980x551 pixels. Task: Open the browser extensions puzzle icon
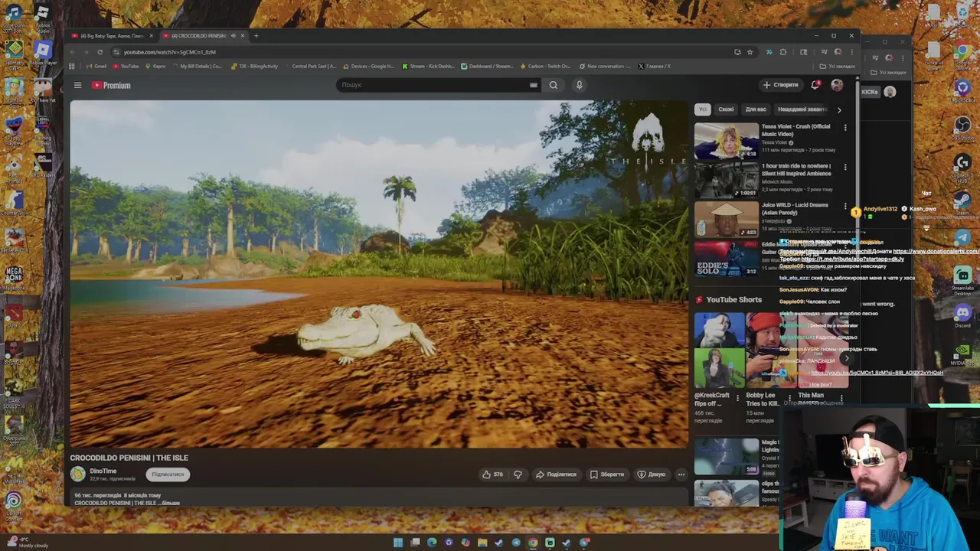coord(782,52)
